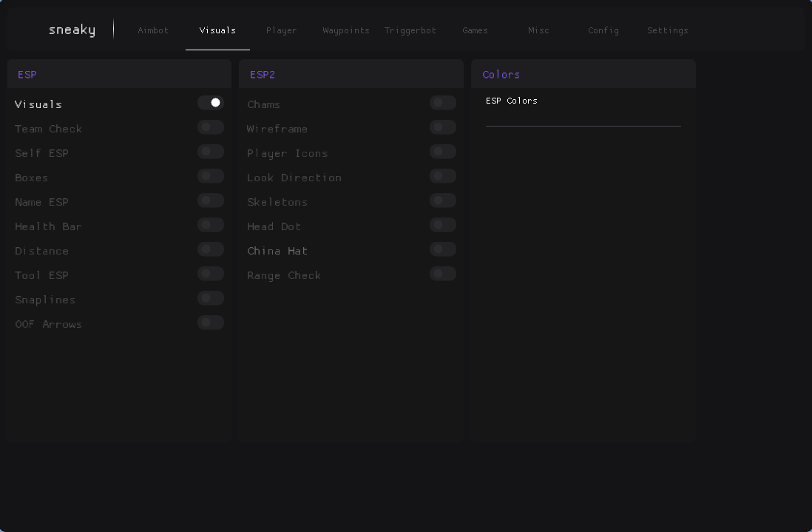Click the sneaky logo text

click(x=72, y=30)
